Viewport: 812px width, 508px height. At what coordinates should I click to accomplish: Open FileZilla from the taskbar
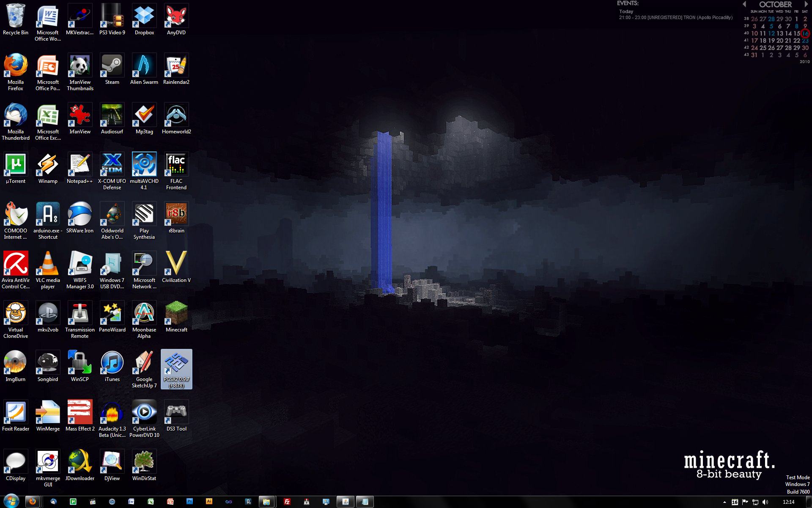tap(287, 502)
